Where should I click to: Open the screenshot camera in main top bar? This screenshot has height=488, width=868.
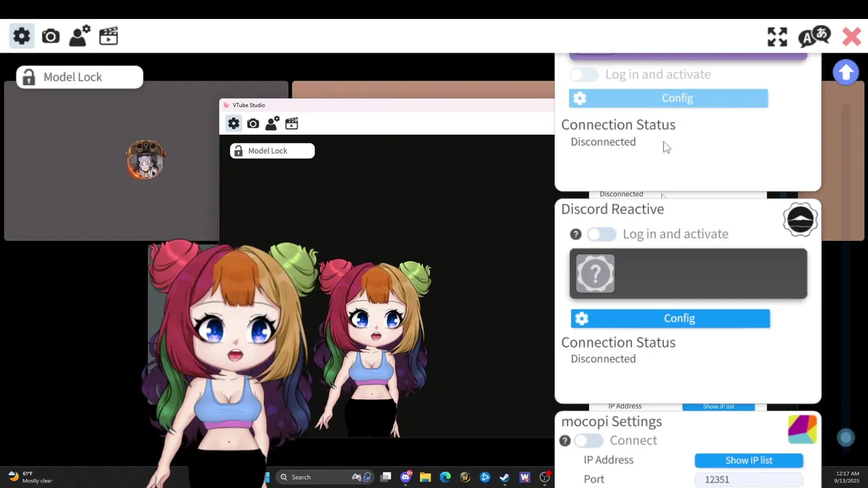51,37
